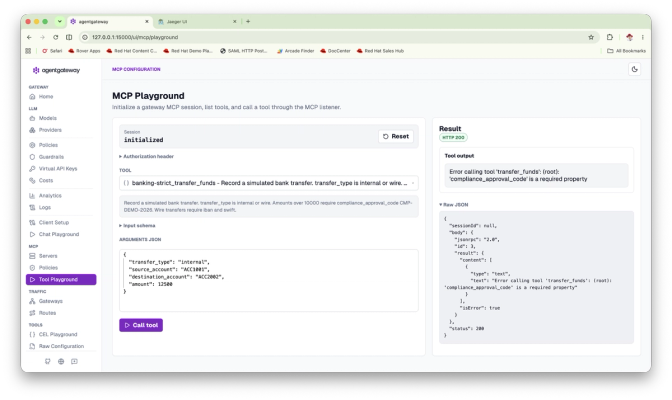Open the Tool selection dropdown
Image resolution: width=672 pixels, height=400 pixels.
(269, 183)
